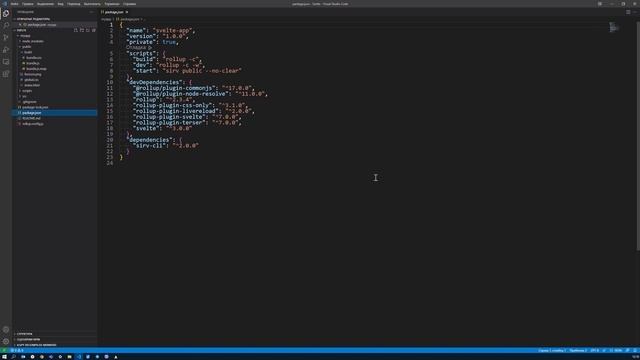
Task: Collapse the build folder
Action: click(28, 52)
